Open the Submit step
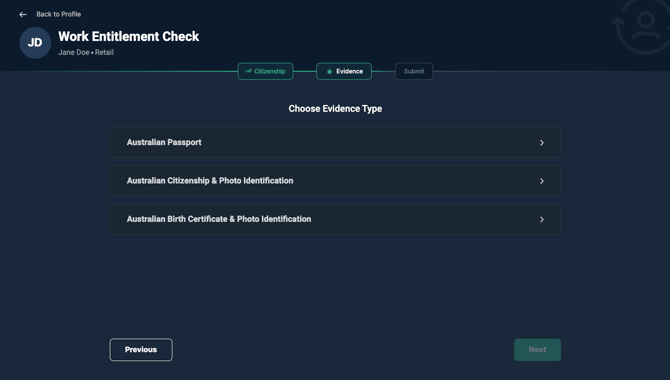The width and height of the screenshot is (670, 380). click(414, 71)
